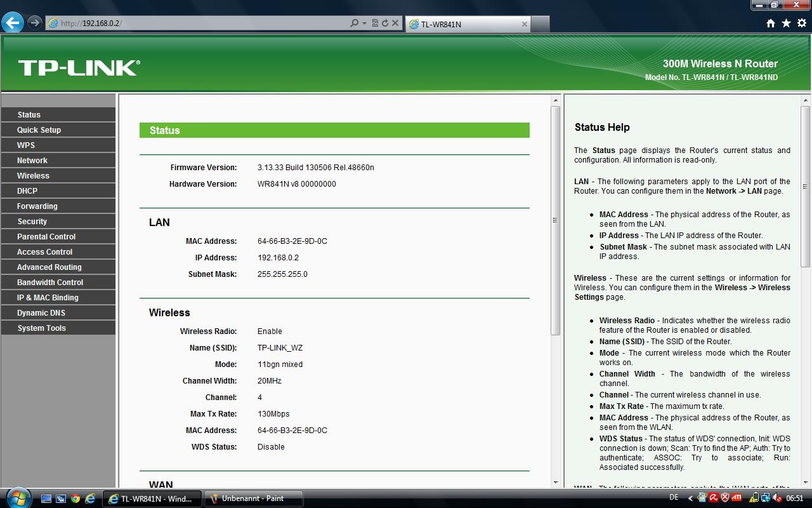This screenshot has height=508, width=812.
Task: Select the TL-WR841N browser tab
Action: click(x=467, y=24)
